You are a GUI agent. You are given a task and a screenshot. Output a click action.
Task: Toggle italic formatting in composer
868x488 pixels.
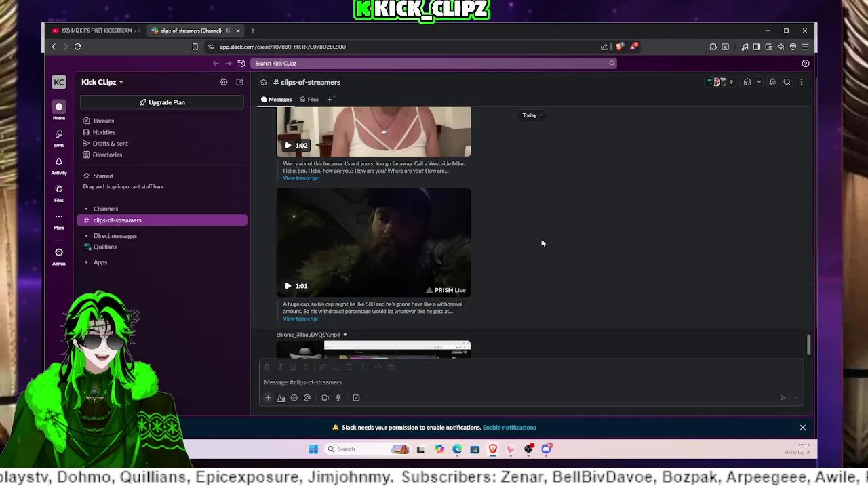pyautogui.click(x=280, y=367)
